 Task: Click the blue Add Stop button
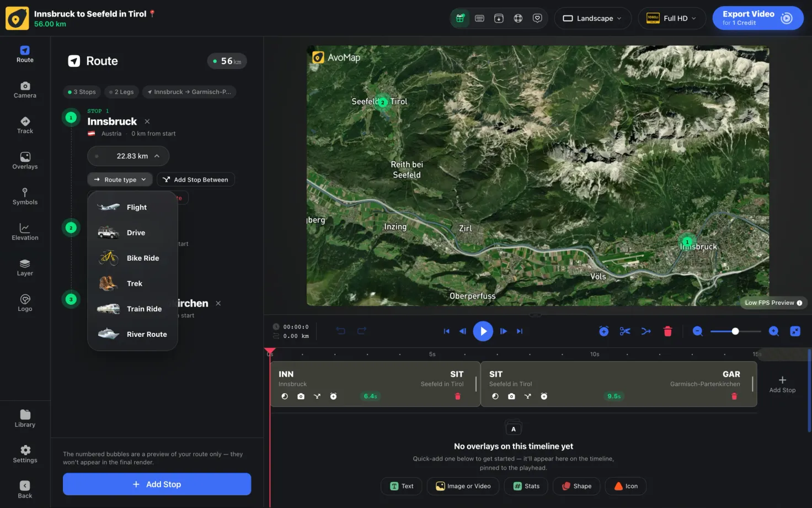pyautogui.click(x=157, y=484)
